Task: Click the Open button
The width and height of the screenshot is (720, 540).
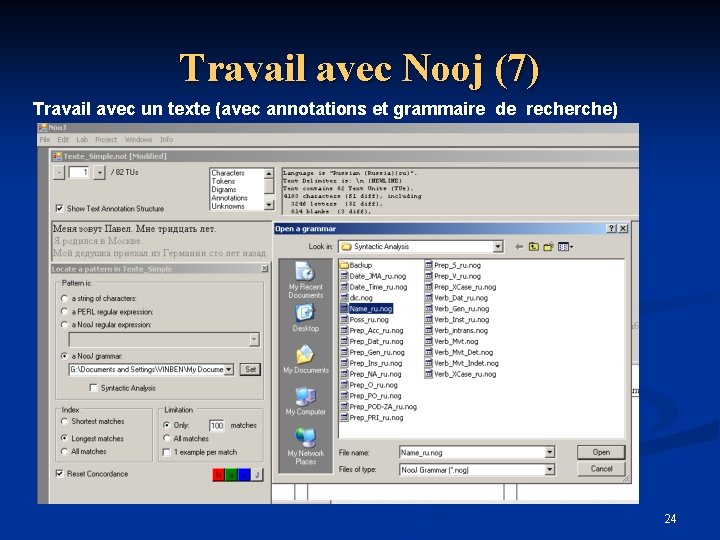Action: [x=601, y=452]
